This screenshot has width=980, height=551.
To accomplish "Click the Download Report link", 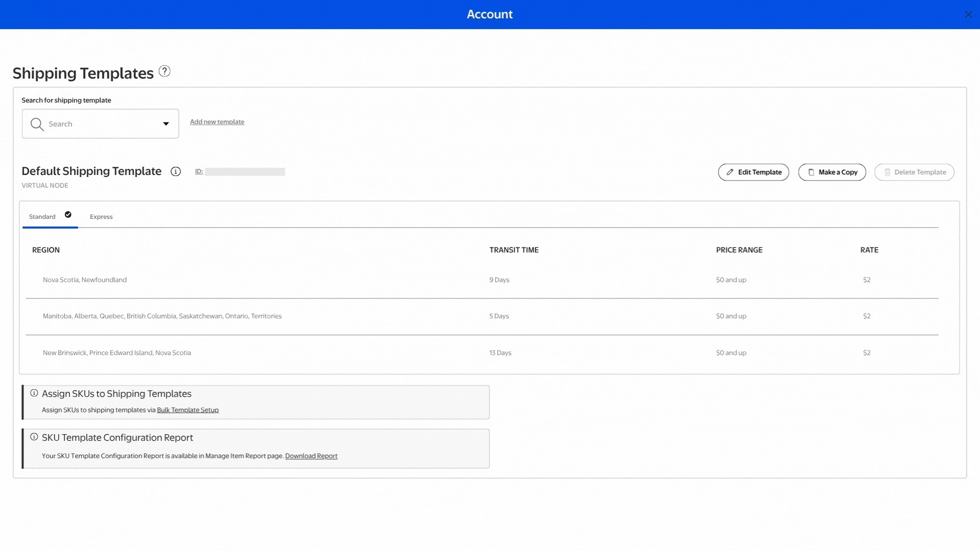I will (311, 456).
